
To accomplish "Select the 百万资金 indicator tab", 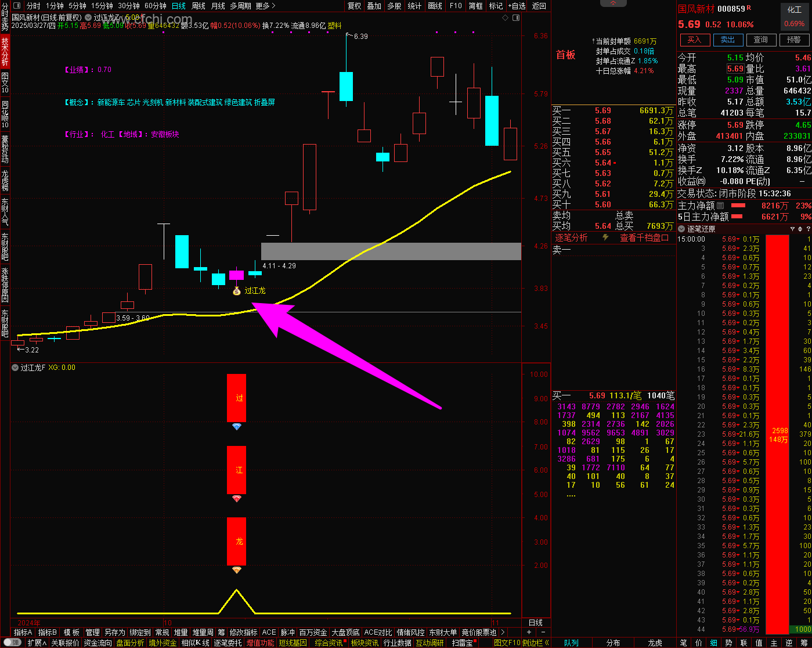I will 313,632.
